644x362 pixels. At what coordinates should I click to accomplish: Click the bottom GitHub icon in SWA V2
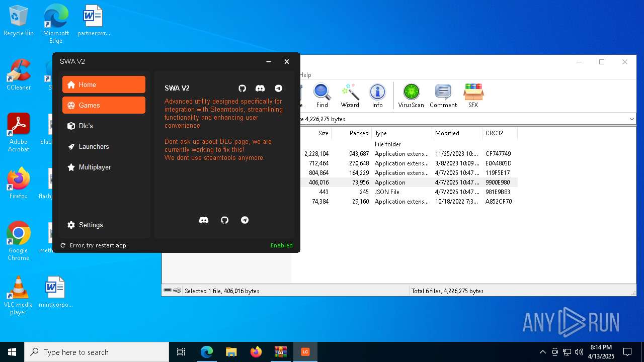click(225, 220)
